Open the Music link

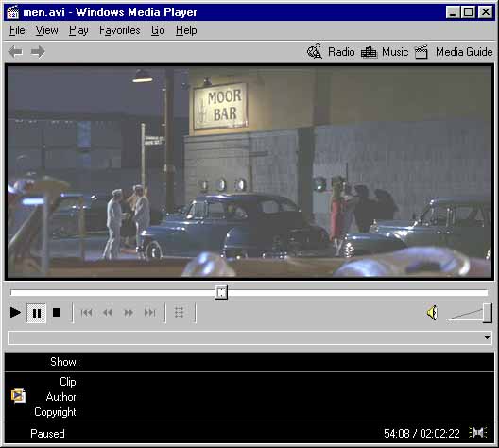coord(395,52)
